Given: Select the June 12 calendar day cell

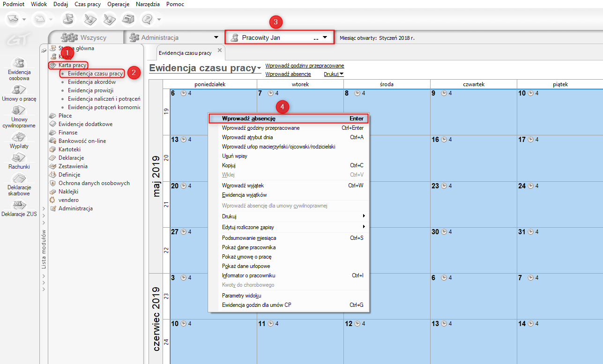Looking at the screenshot, I should click(387, 342).
